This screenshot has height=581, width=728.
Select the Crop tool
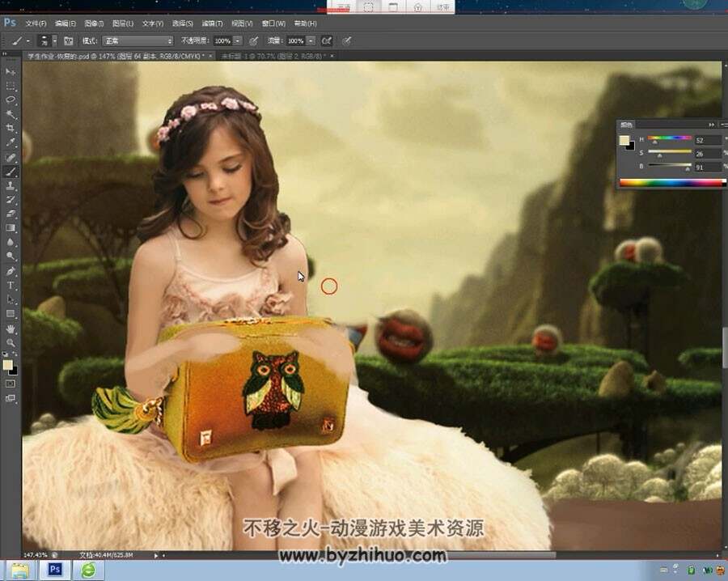pos(11,128)
